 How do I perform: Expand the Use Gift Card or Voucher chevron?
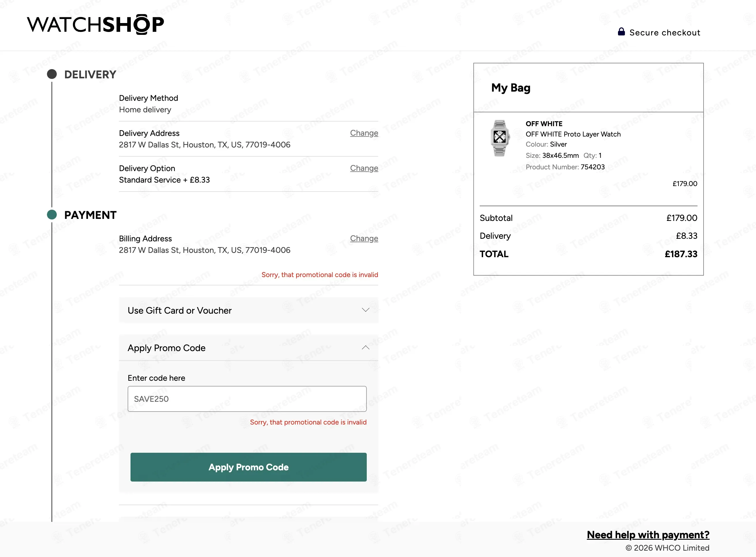(x=366, y=310)
